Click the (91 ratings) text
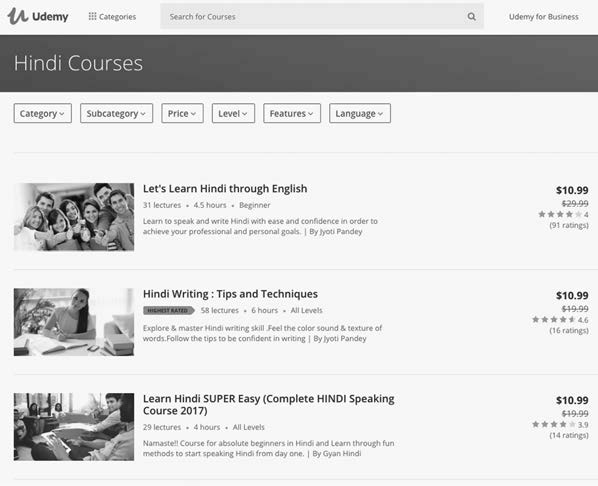The width and height of the screenshot is (598, 486). click(569, 225)
